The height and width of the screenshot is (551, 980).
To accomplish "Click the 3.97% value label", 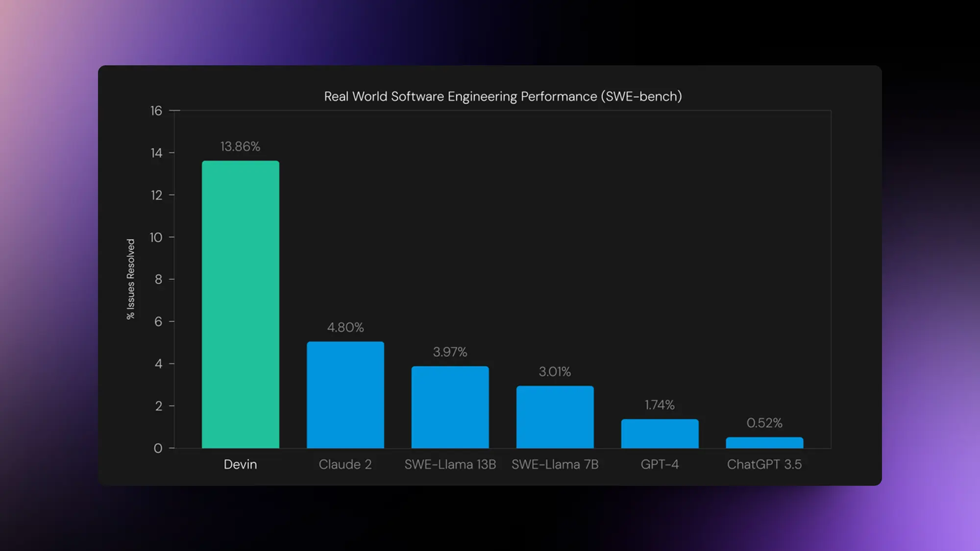I will pos(450,352).
